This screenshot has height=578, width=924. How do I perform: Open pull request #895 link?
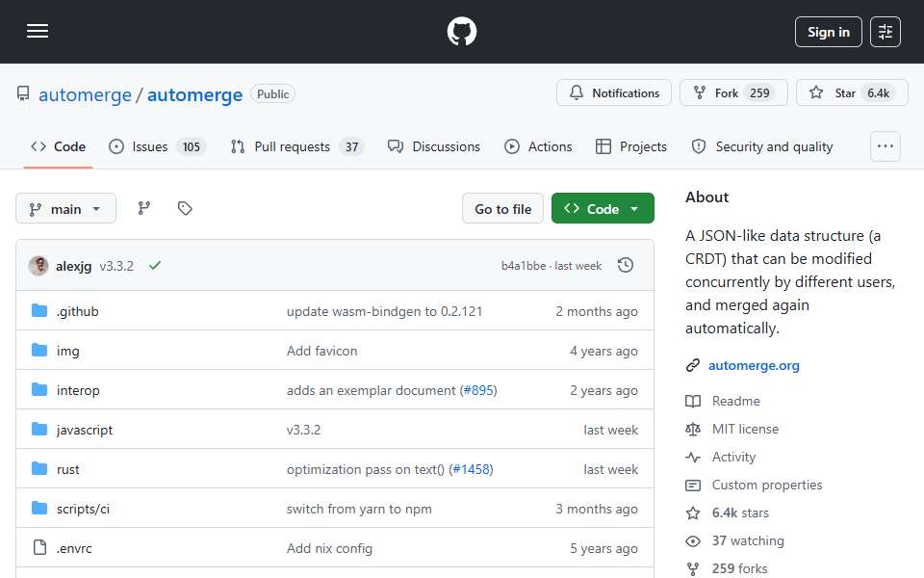click(x=478, y=390)
